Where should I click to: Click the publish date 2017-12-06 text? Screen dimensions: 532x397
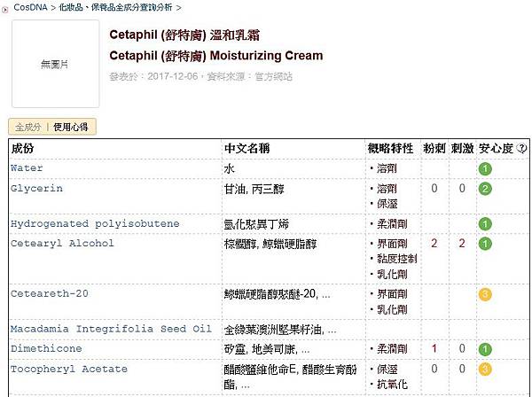pyautogui.click(x=172, y=76)
